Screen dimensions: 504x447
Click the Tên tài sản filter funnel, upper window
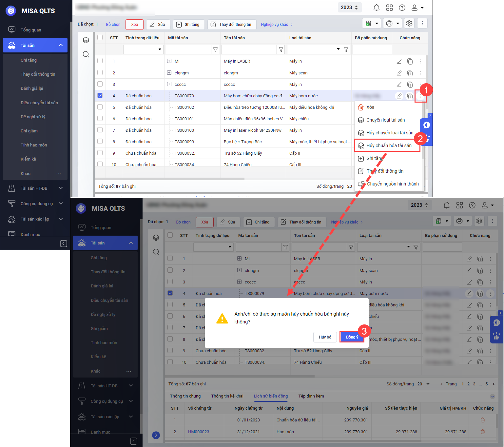click(x=281, y=49)
